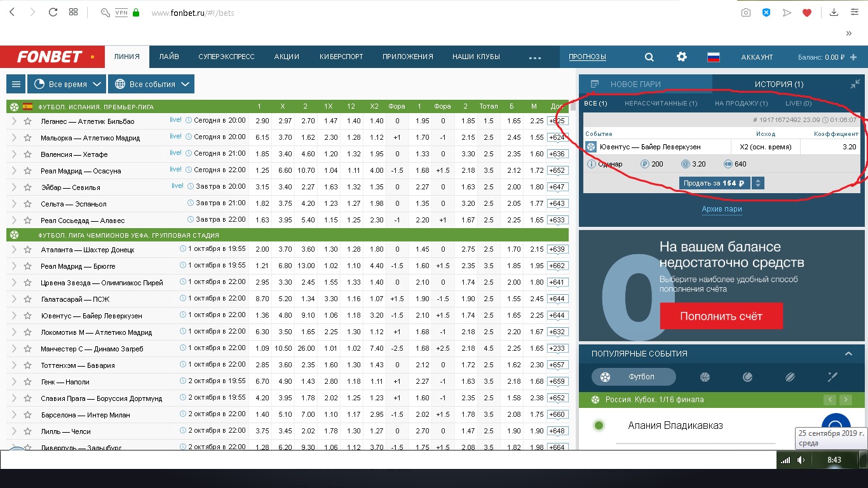Viewport: 868px width, 488px height.
Task: Switch to the Лайв tab
Action: point(169,57)
